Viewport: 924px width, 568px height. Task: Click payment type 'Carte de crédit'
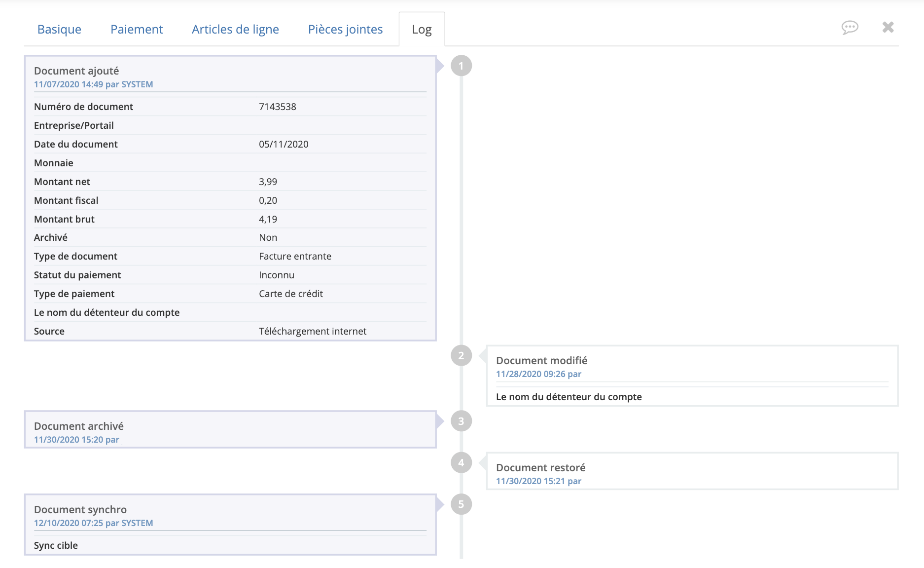[x=291, y=294]
